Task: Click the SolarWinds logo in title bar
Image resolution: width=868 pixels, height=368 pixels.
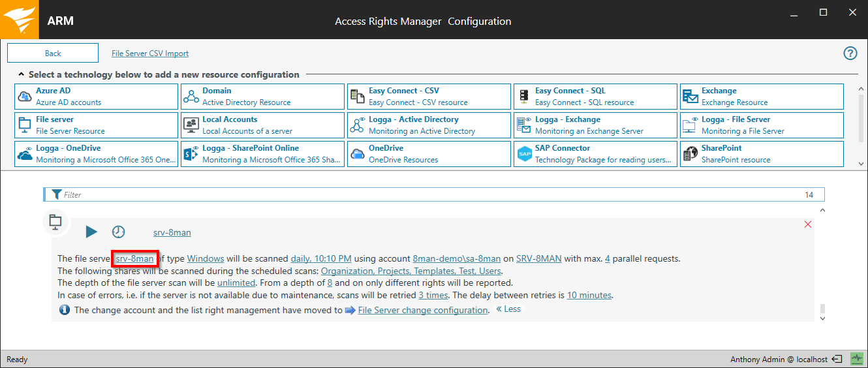Action: 20,20
